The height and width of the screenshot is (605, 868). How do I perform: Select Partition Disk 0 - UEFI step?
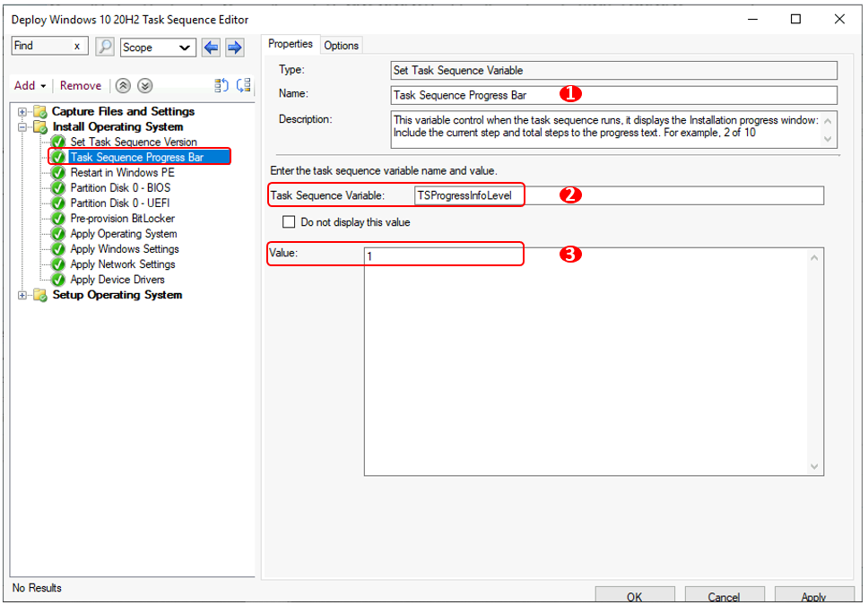[119, 203]
